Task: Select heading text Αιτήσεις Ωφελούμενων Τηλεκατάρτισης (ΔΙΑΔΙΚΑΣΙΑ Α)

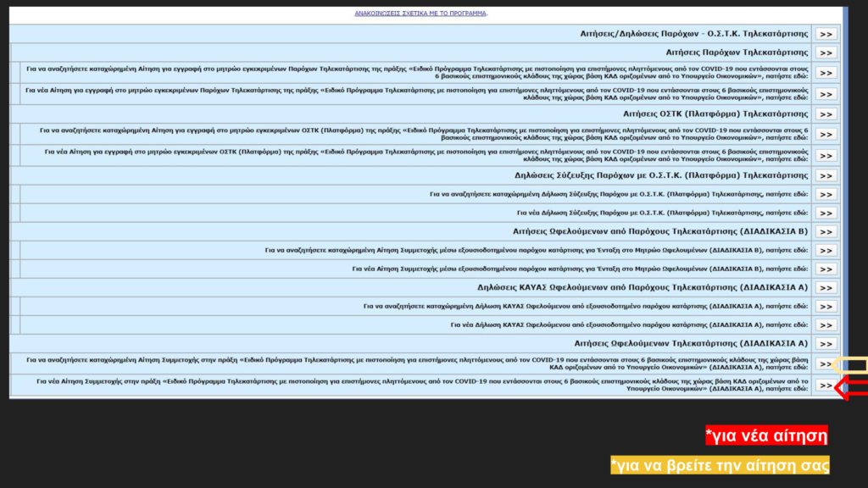Action: (691, 344)
